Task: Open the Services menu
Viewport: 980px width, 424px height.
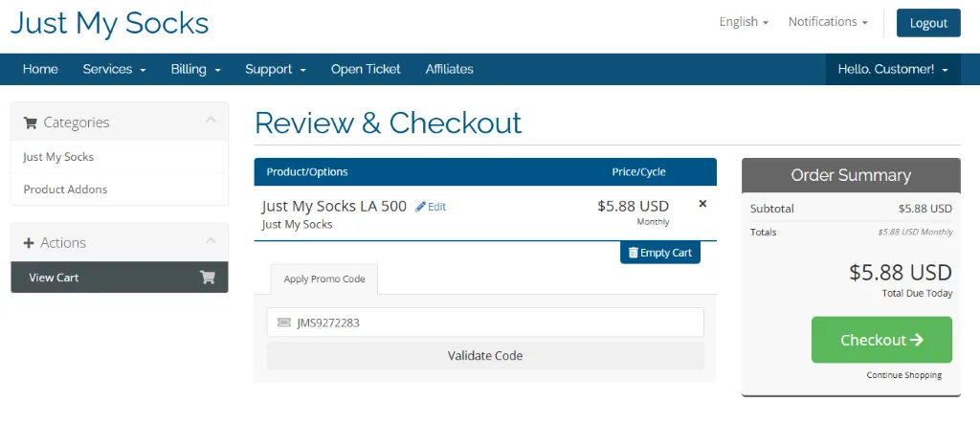Action: click(x=115, y=70)
